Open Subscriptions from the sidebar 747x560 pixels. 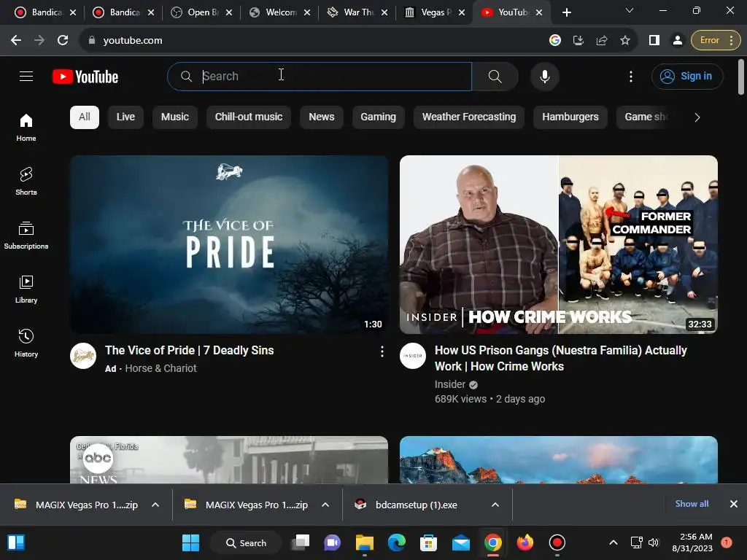coord(26,236)
